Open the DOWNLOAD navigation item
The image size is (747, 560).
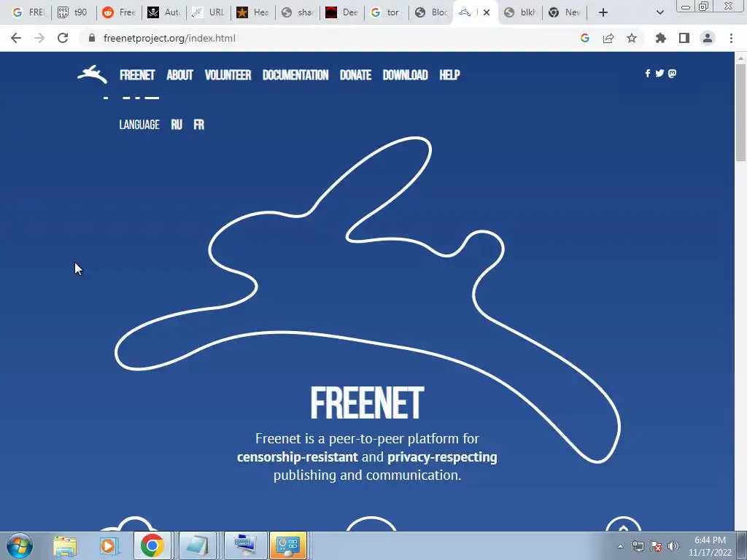(406, 75)
